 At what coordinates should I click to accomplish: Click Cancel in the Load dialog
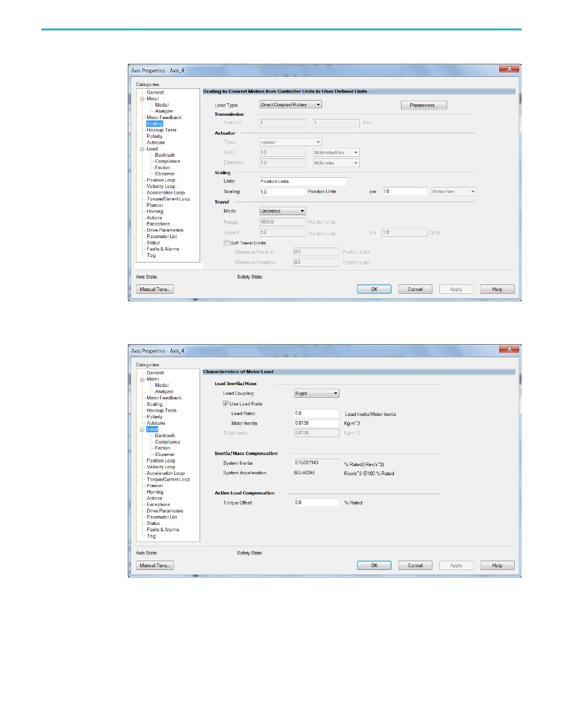click(x=415, y=565)
